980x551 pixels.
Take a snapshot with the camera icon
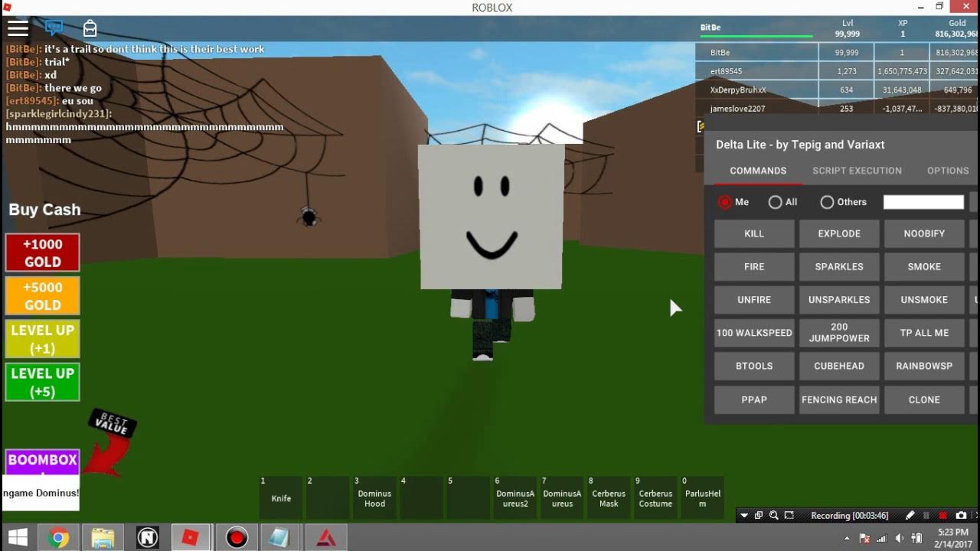(x=961, y=516)
